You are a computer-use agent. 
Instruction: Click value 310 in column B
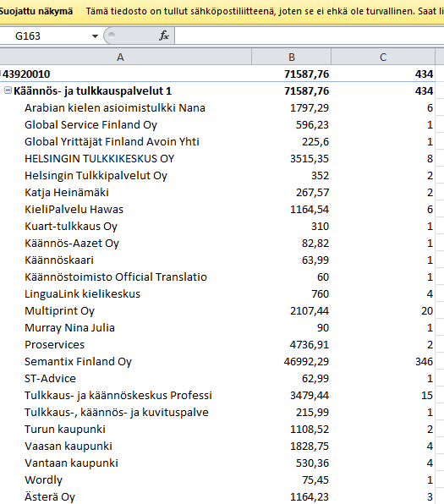tap(320, 227)
